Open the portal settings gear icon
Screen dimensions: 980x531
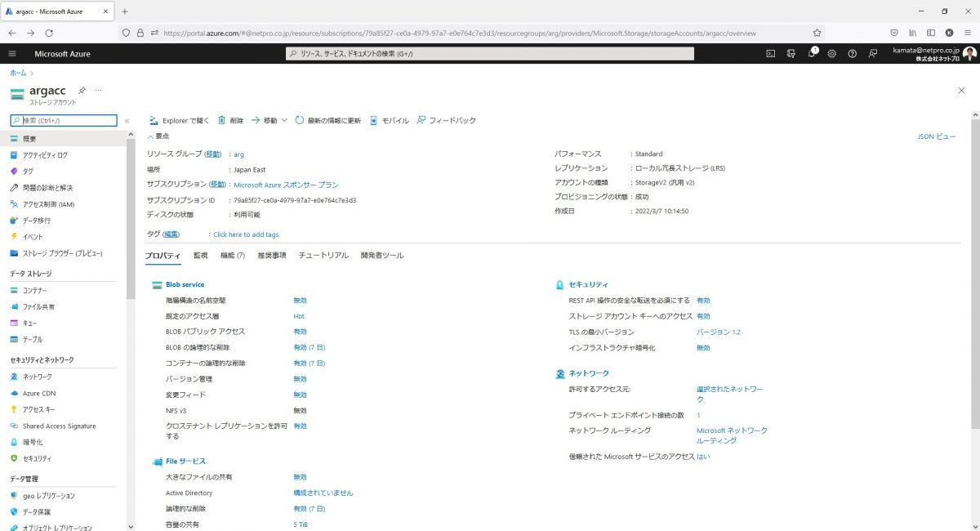(831, 52)
